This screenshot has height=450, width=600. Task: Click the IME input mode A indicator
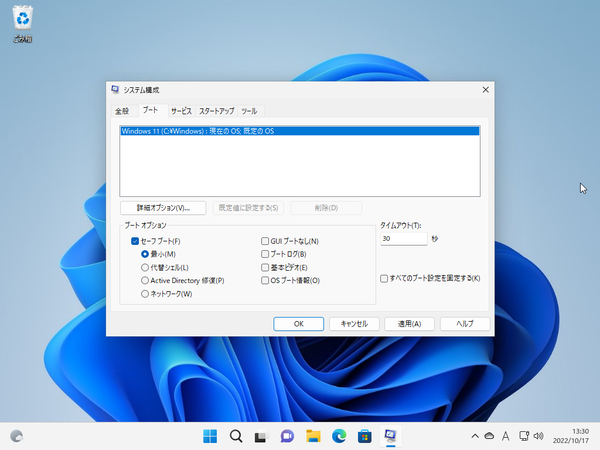[x=505, y=436]
